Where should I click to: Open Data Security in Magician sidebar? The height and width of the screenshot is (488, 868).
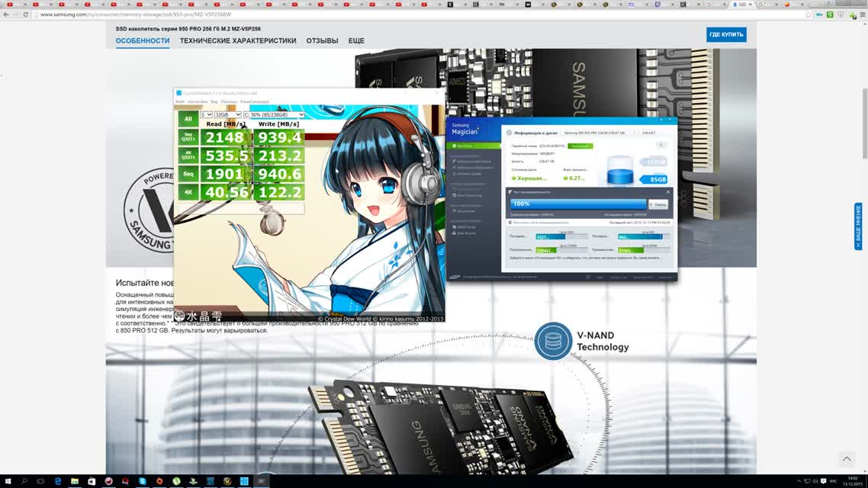(x=465, y=233)
